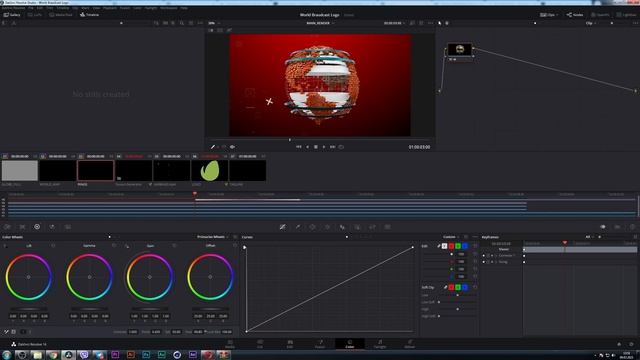Toggle the red Soft Clip channel
Viewport: 640px width, 360px height.
click(x=451, y=287)
